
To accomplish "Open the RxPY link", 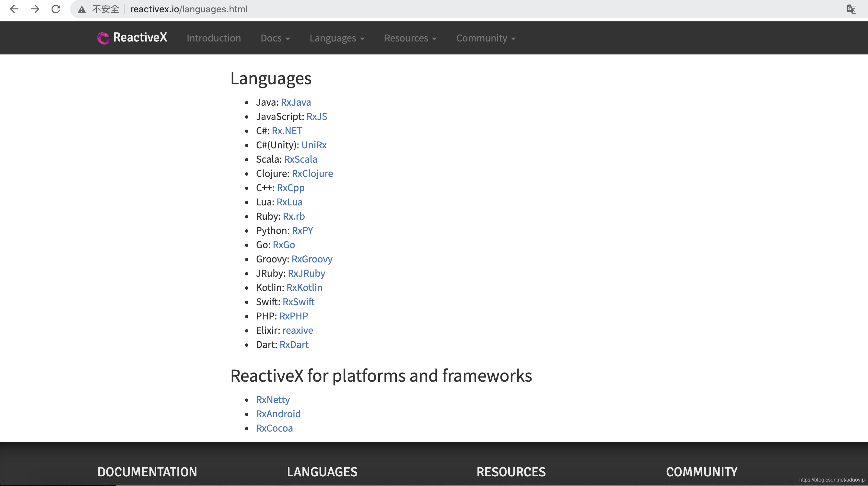I will click(x=302, y=230).
